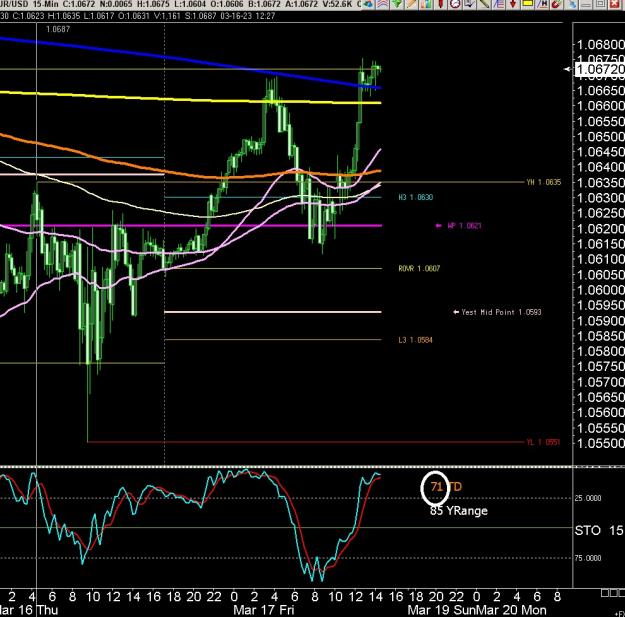Click the 1.0687 crosshair price label
This screenshot has height=617, width=625.
click(x=58, y=29)
